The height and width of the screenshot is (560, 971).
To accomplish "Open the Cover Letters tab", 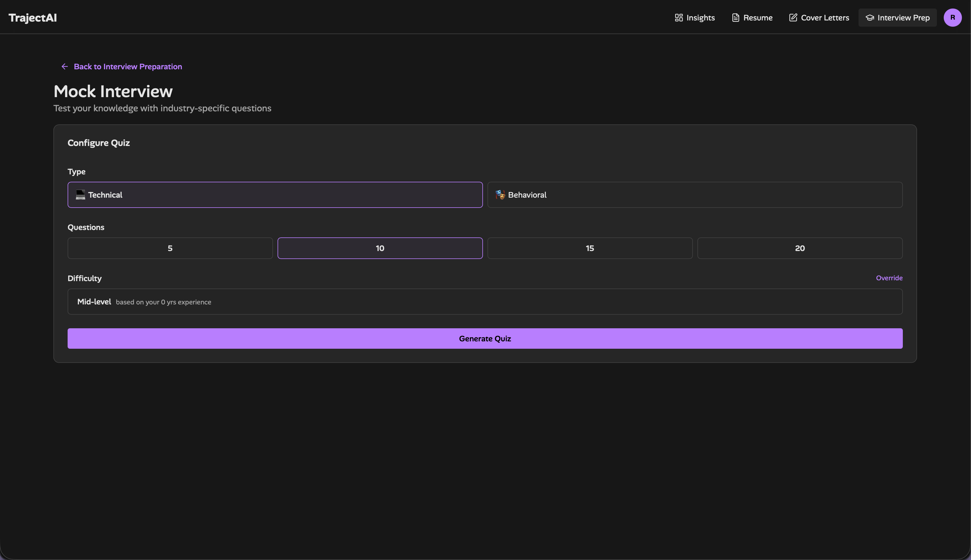I will tap(819, 18).
